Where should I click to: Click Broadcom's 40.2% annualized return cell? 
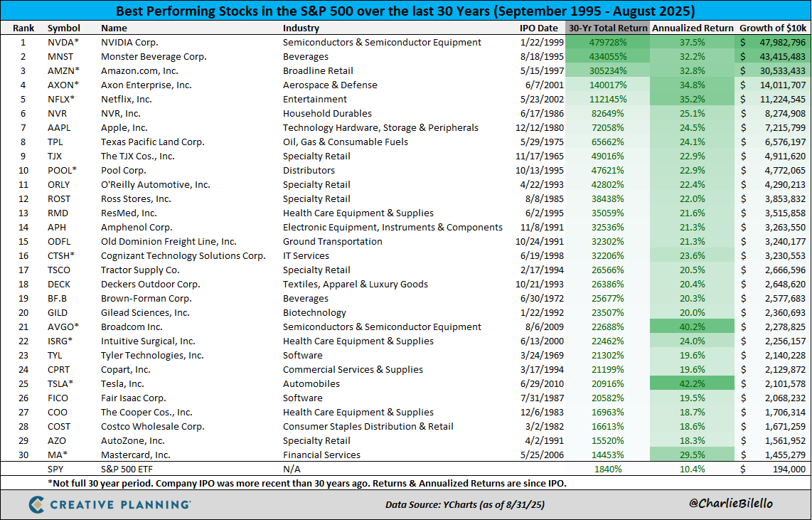[693, 327]
